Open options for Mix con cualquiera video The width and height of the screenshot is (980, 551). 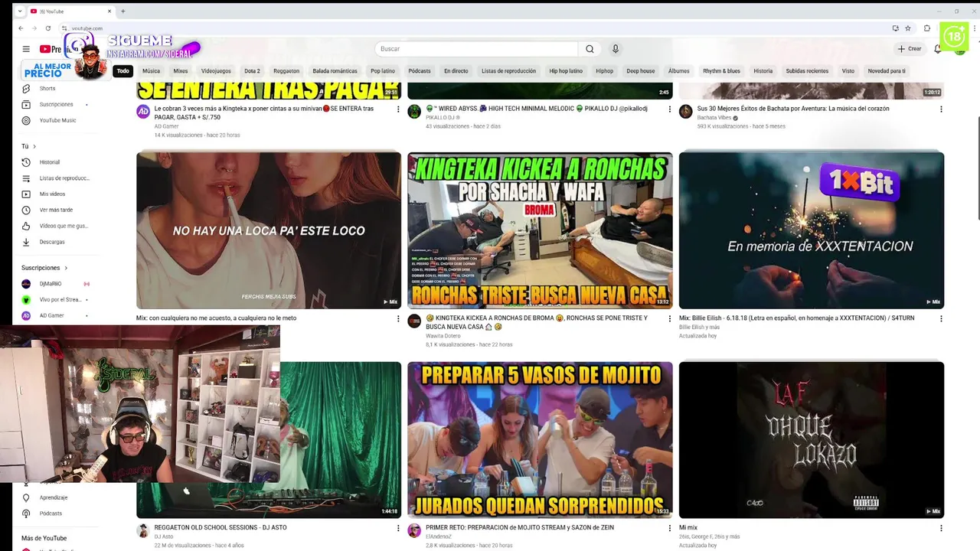coord(398,318)
